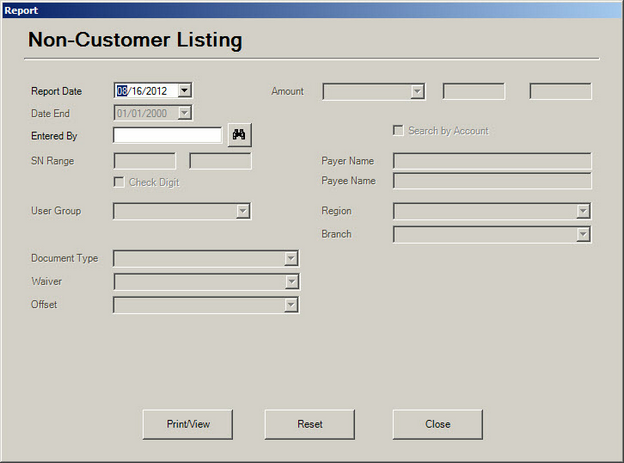Open the Date End dropdown arrow
The height and width of the screenshot is (463, 624).
pos(184,113)
